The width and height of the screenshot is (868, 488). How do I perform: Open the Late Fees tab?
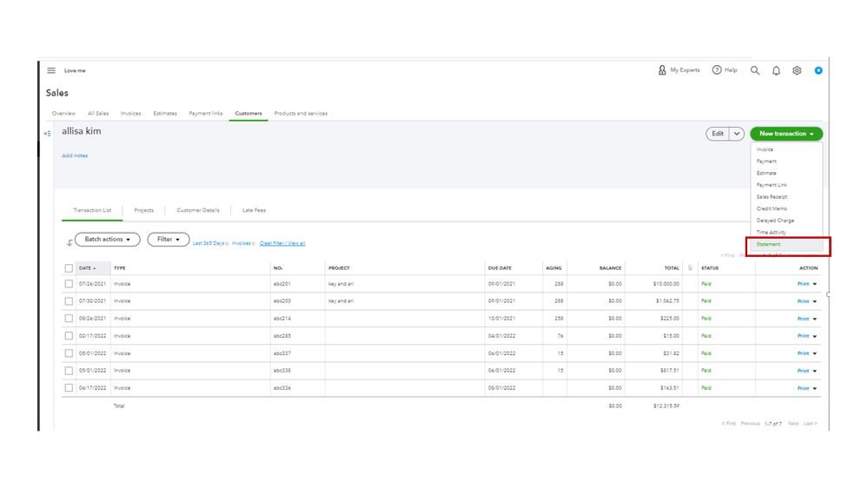click(254, 210)
